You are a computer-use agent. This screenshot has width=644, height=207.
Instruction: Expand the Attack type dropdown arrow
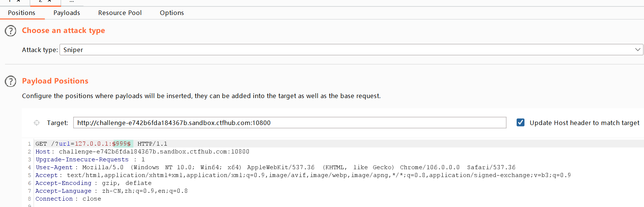(638, 50)
